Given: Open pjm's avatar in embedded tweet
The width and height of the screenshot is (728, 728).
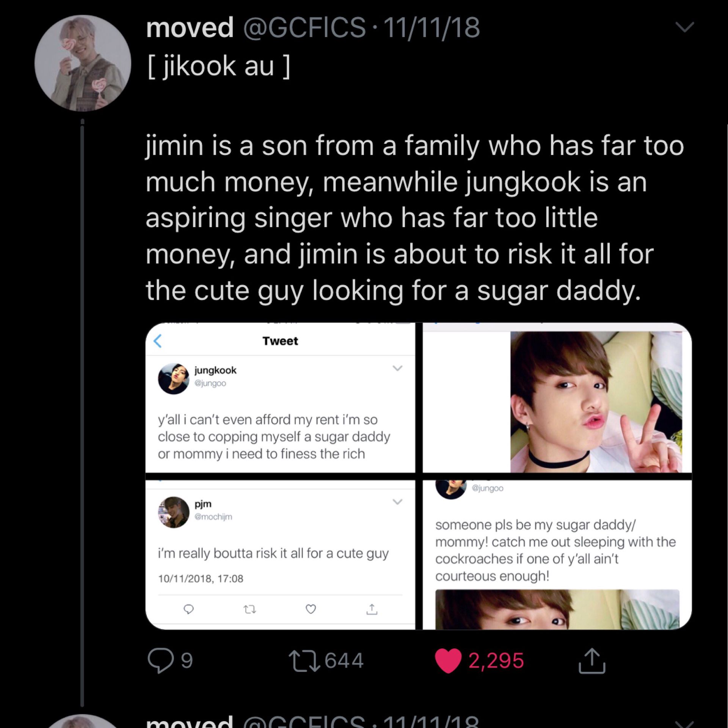Looking at the screenshot, I should [x=173, y=512].
